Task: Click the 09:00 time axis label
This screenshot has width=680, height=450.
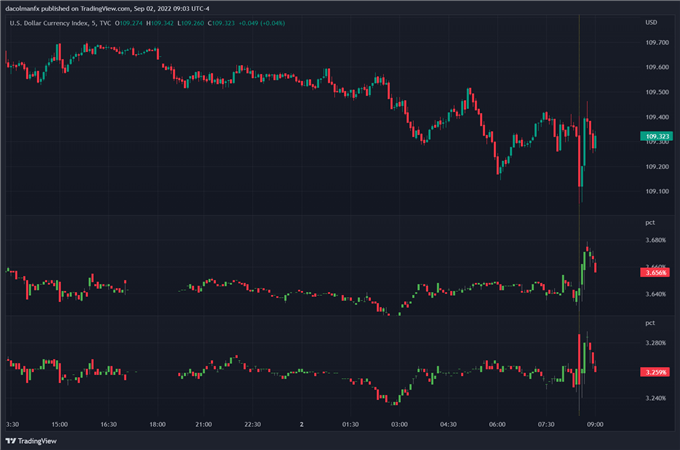Action: coord(595,424)
